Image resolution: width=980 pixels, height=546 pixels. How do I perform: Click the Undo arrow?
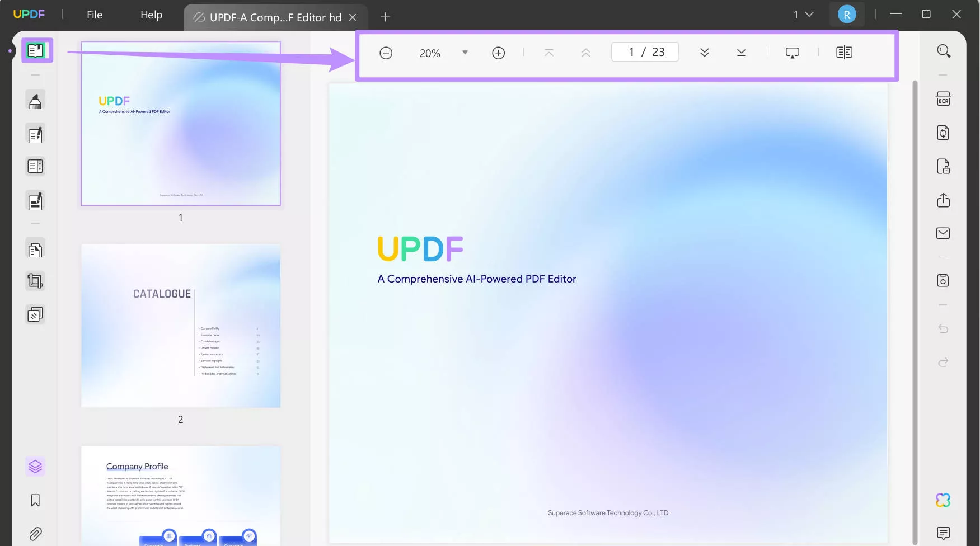[944, 328]
